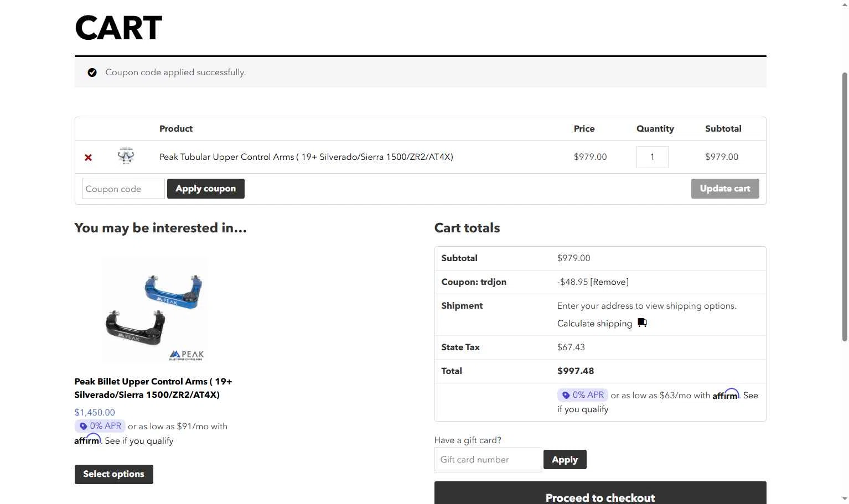This screenshot has width=849, height=504.
Task: Click the quantity field for Peak Tubular arms
Action: point(652,157)
